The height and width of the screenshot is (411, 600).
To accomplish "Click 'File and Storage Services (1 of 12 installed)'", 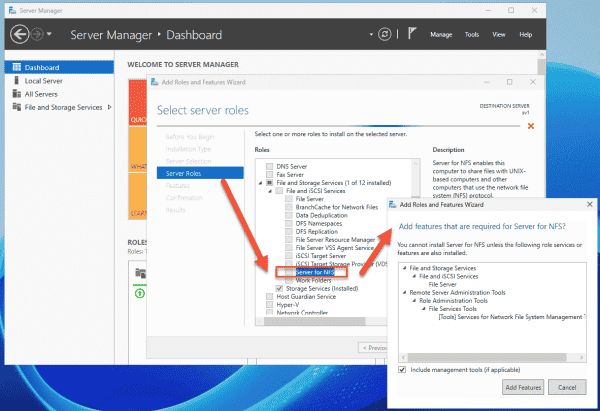I will point(334,183).
